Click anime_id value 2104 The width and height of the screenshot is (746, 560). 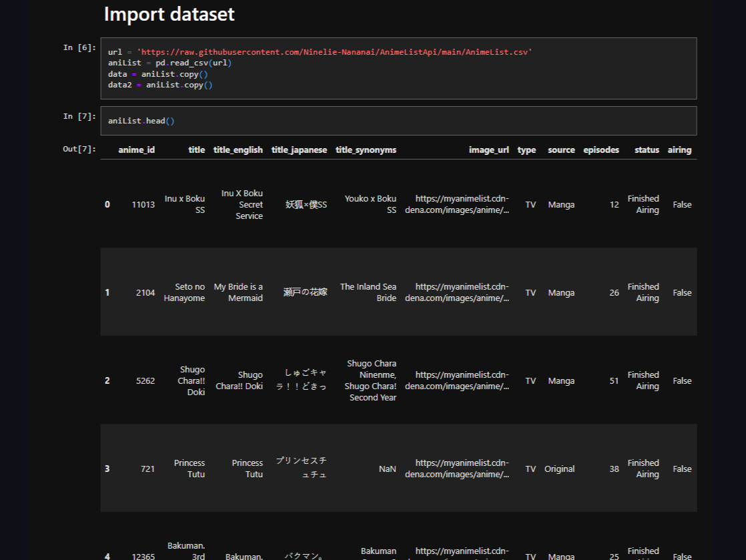(x=145, y=292)
